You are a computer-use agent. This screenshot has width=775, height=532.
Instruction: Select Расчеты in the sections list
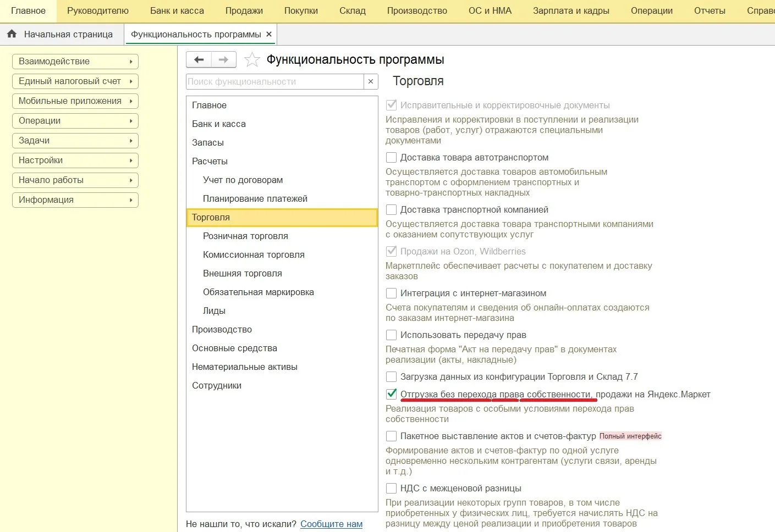point(282,161)
